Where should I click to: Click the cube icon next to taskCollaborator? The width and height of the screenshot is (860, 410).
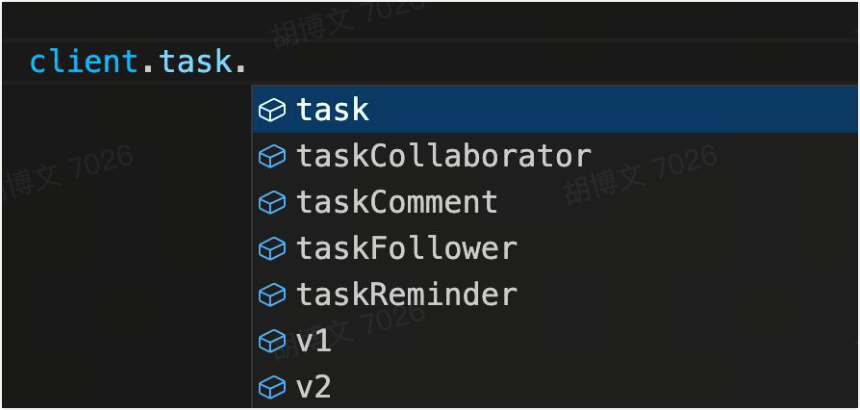272,157
